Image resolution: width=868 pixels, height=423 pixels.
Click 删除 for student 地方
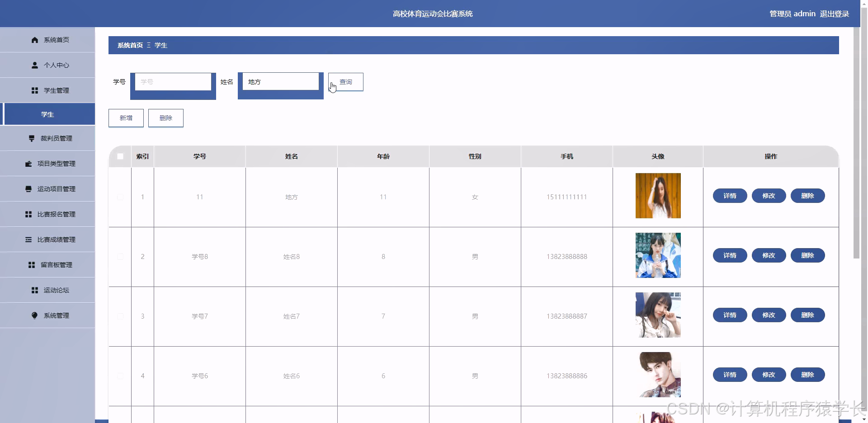(x=808, y=196)
